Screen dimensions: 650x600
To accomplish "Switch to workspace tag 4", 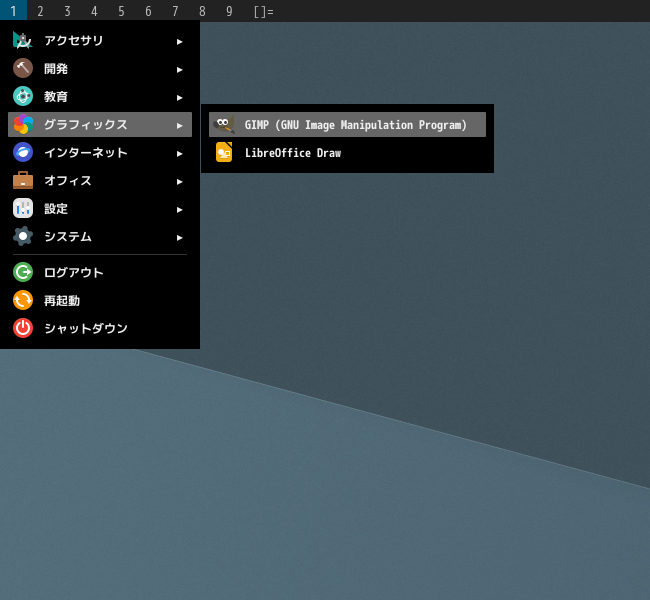I will click(x=94, y=11).
